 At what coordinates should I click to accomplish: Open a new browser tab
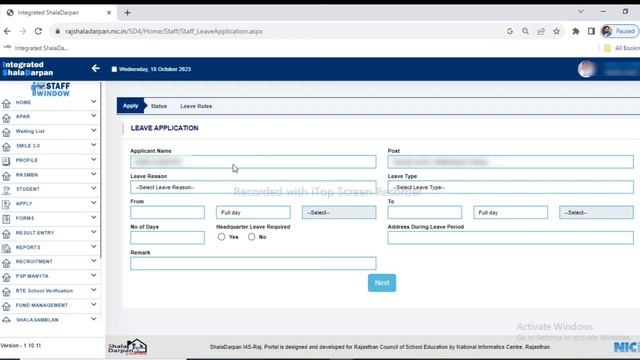(127, 13)
